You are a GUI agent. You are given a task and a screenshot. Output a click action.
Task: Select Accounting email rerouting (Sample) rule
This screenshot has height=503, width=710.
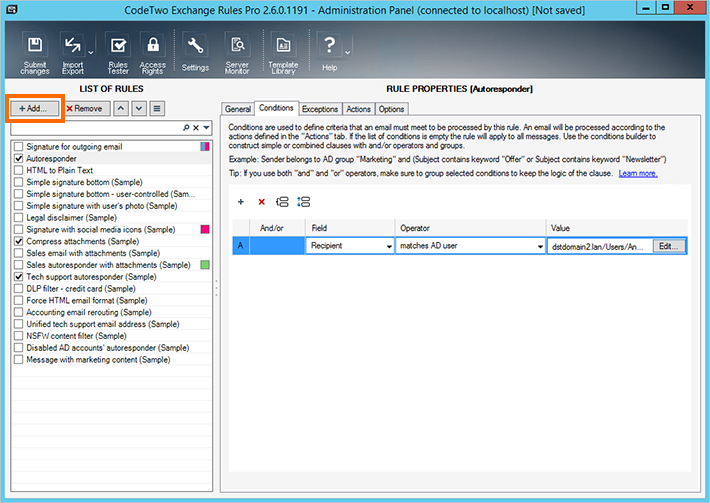point(89,312)
